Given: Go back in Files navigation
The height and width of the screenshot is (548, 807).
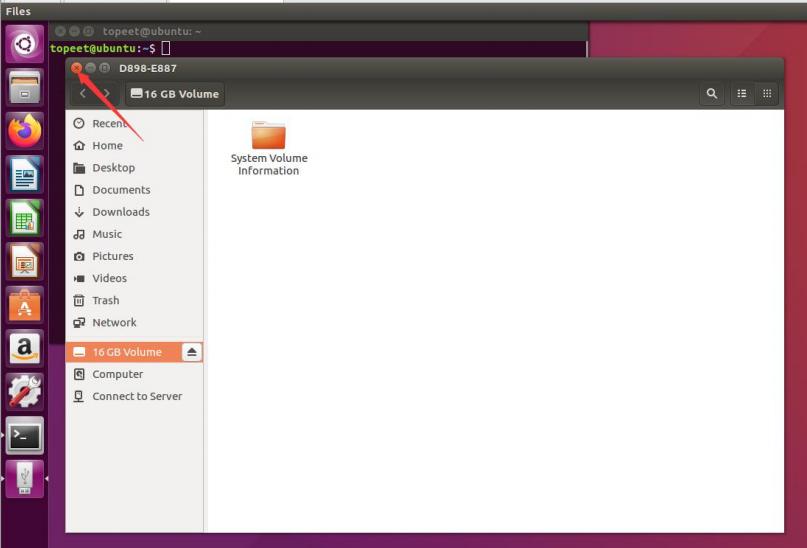Looking at the screenshot, I should (x=83, y=94).
